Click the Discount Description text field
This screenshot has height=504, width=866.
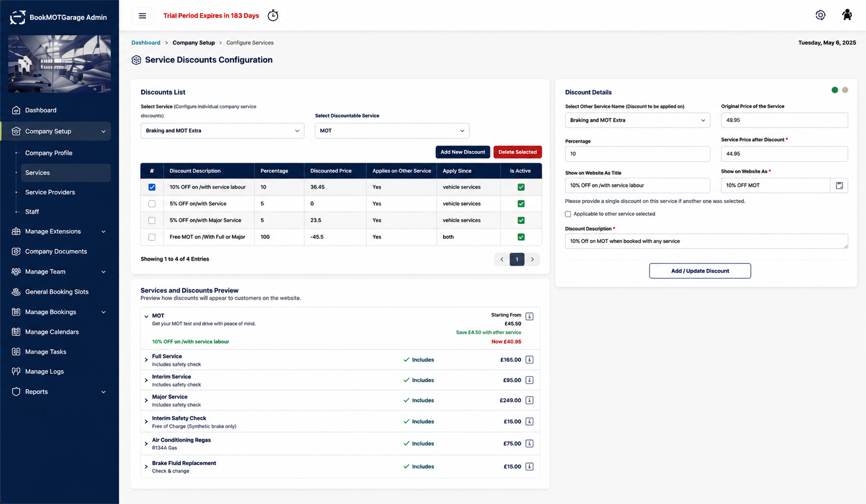tap(706, 241)
